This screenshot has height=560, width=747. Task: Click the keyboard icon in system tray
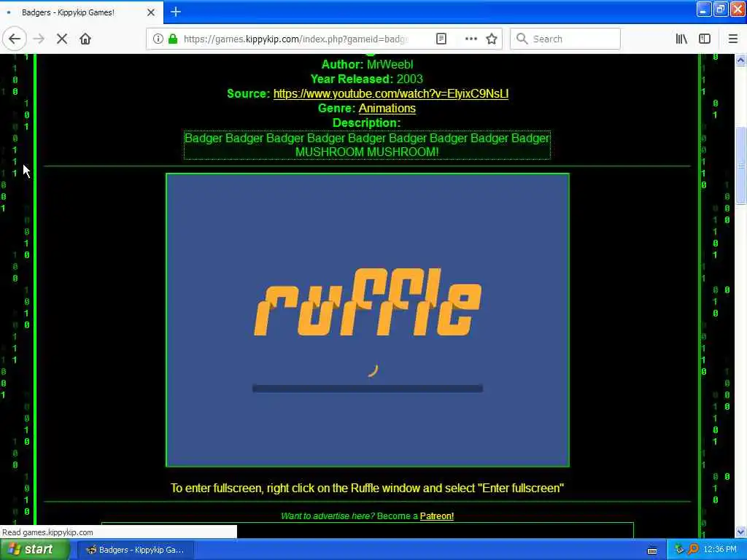[x=652, y=551]
